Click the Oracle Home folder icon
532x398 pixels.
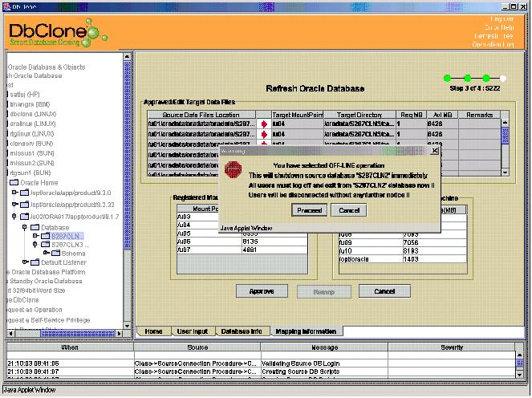click(14, 182)
